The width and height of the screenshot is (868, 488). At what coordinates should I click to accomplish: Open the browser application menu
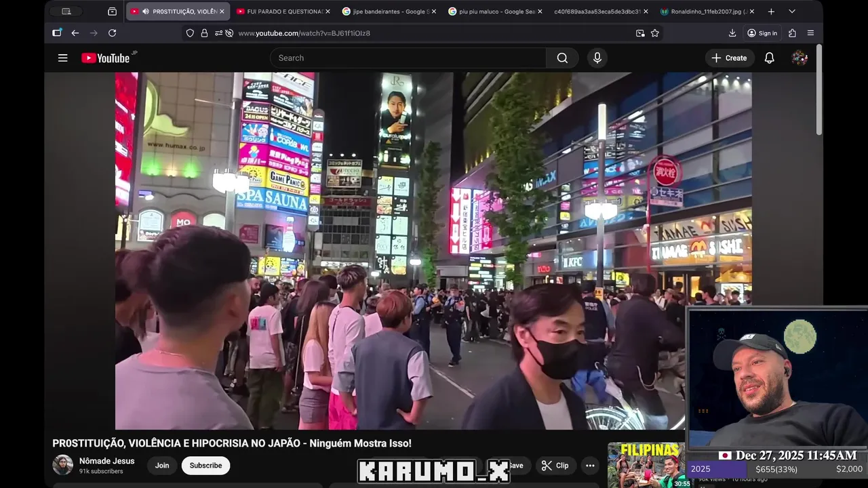pyautogui.click(x=810, y=33)
